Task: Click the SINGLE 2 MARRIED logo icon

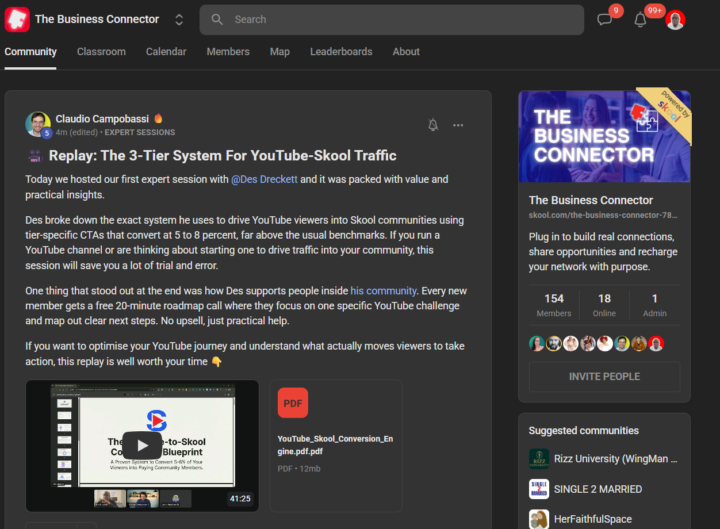Action: coord(539,489)
